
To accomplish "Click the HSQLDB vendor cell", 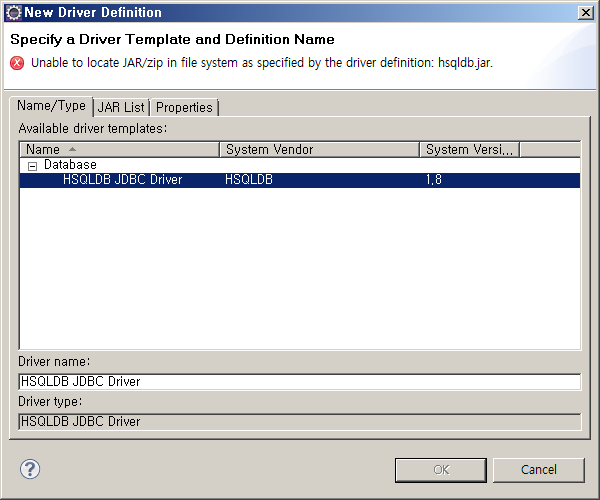I will point(249,180).
